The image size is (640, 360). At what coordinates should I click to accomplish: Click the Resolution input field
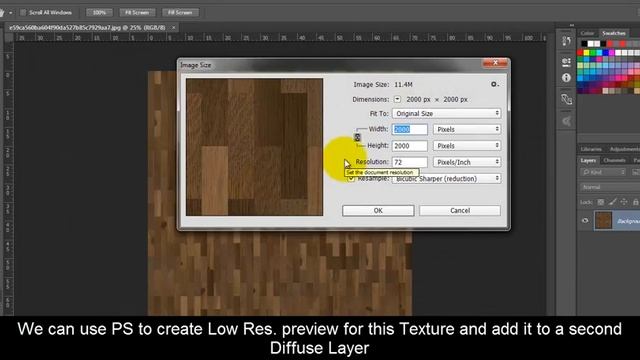410,162
